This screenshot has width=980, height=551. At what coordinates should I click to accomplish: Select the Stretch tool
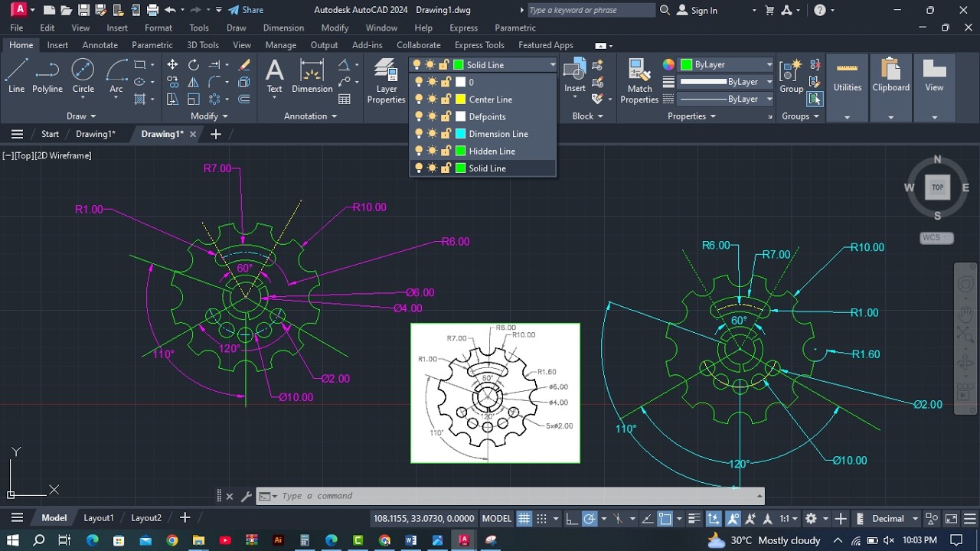coord(172,99)
